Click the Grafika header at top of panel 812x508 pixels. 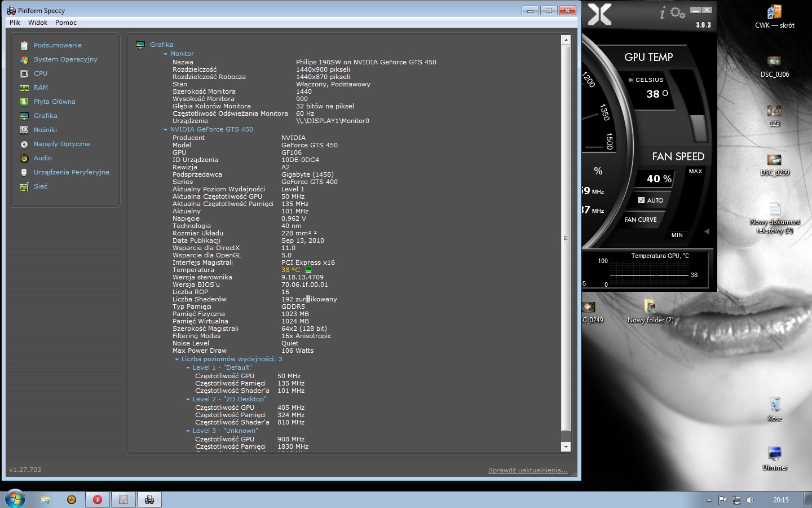tap(161, 45)
